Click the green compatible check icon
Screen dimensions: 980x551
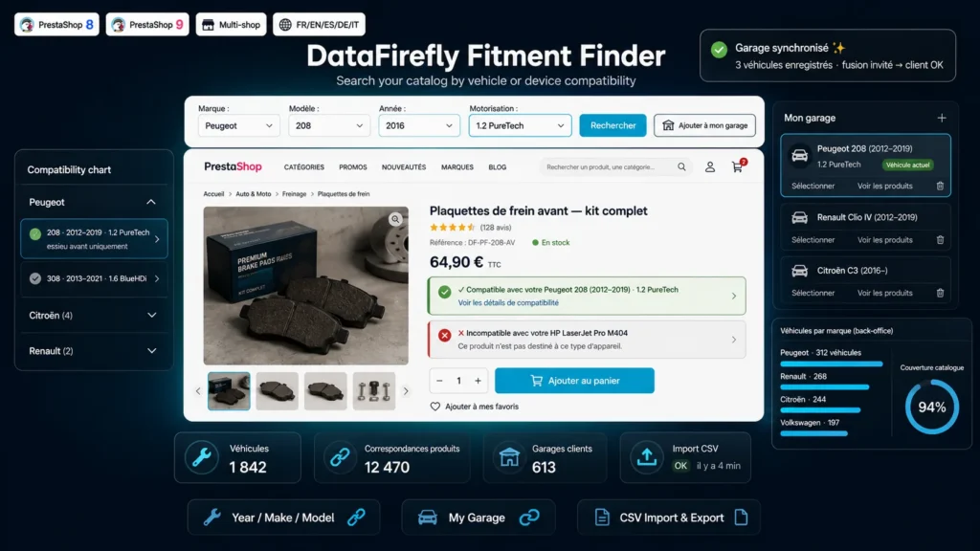(x=444, y=292)
